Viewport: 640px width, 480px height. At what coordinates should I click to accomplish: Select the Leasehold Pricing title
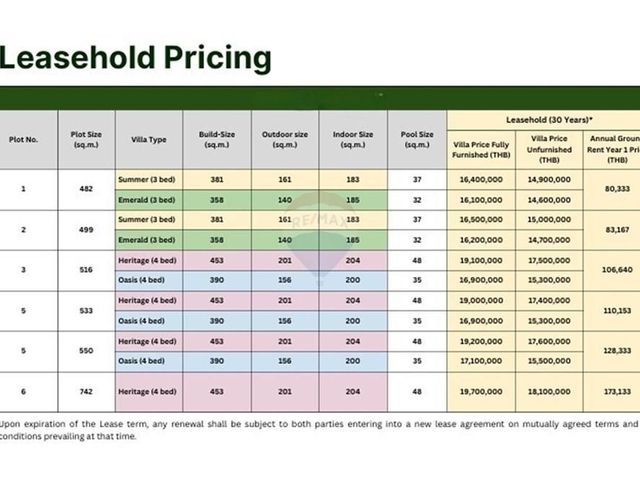click(135, 58)
